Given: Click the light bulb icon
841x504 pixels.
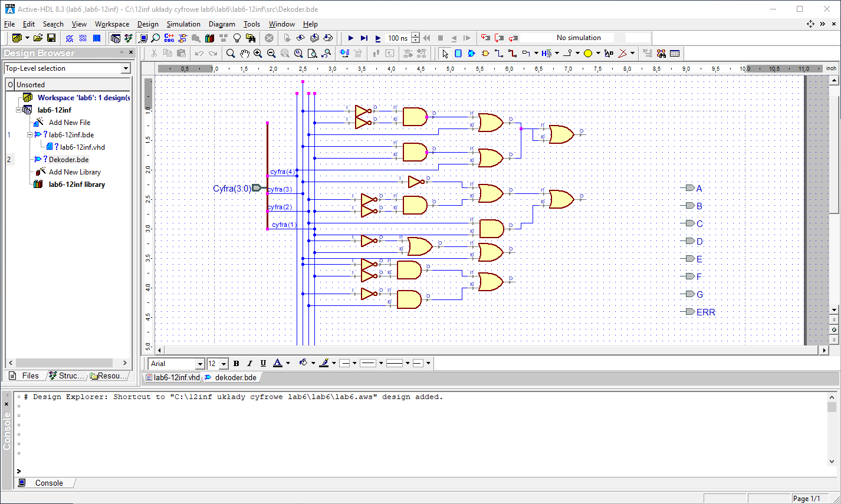Looking at the screenshot, I should [x=237, y=38].
